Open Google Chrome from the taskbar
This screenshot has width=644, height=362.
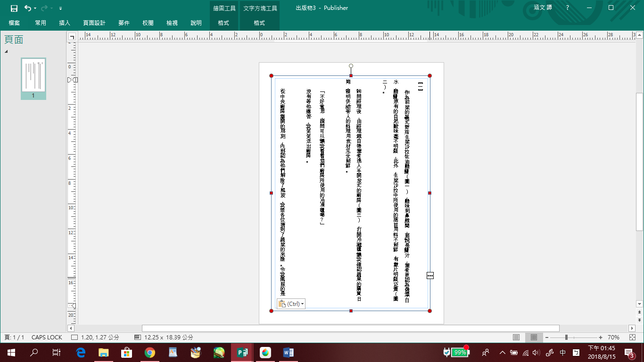pos(150,352)
